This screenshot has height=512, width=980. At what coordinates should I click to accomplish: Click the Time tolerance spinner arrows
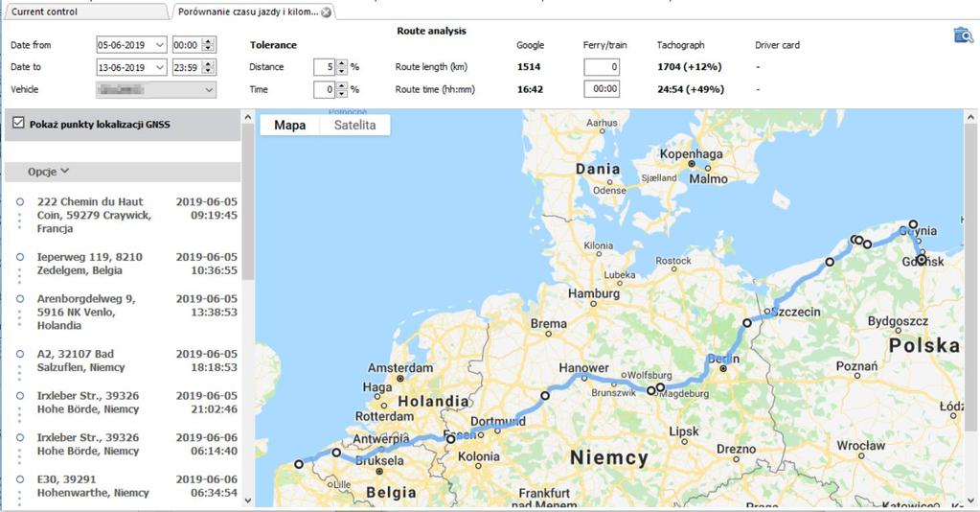(341, 89)
